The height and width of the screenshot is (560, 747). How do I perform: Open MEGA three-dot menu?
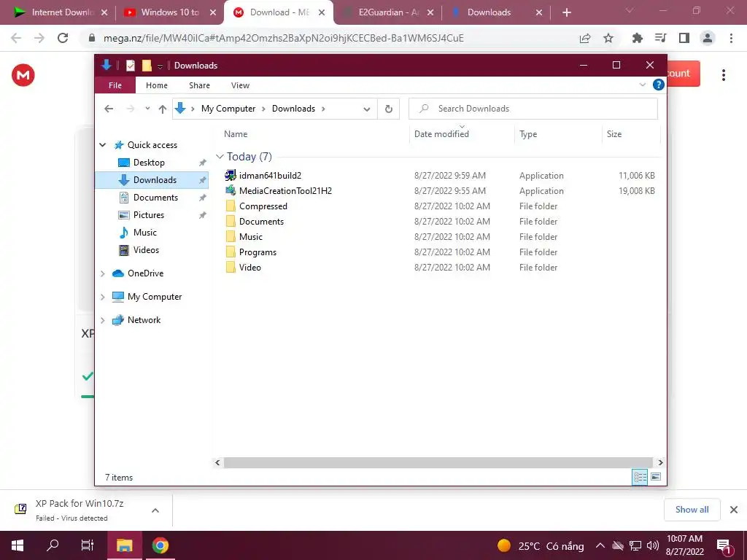(723, 75)
